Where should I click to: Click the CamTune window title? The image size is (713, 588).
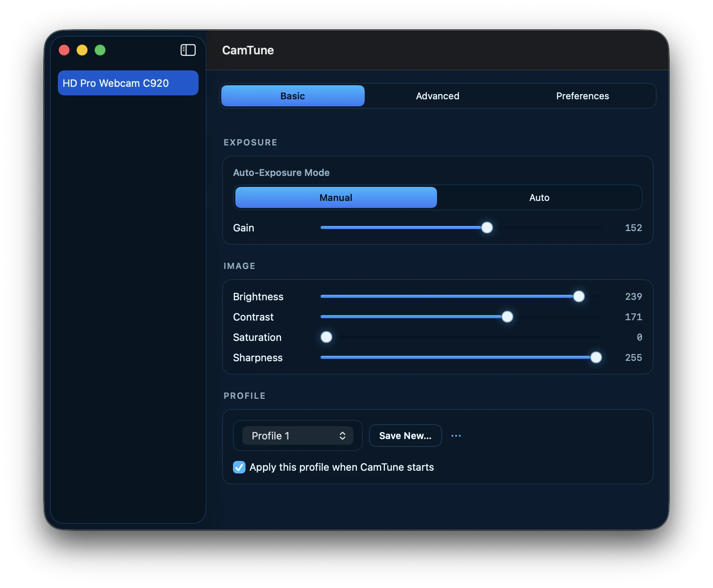click(x=248, y=50)
